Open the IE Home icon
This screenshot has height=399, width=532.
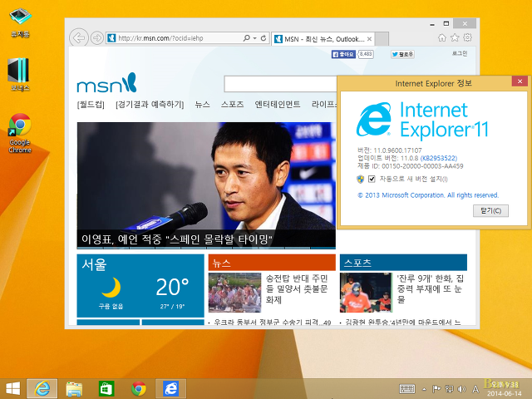(x=441, y=37)
